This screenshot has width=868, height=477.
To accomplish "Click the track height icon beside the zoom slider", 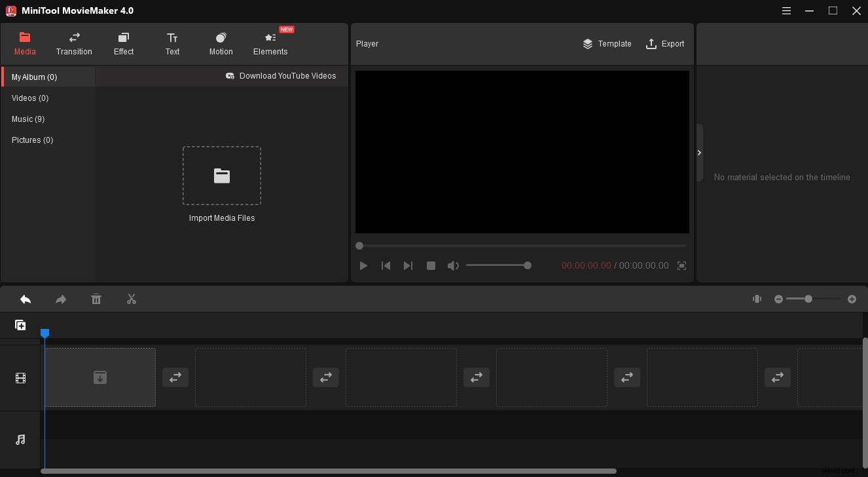I will coord(757,299).
